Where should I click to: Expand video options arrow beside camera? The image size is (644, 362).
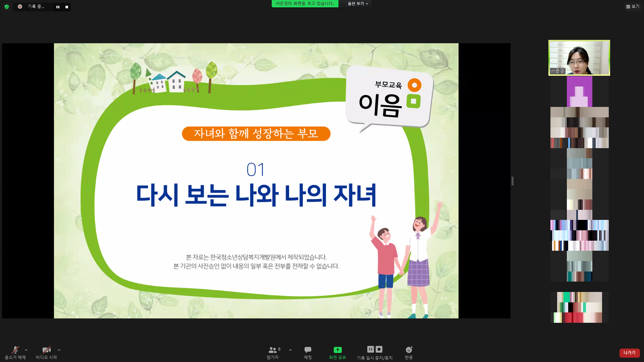pyautogui.click(x=59, y=350)
